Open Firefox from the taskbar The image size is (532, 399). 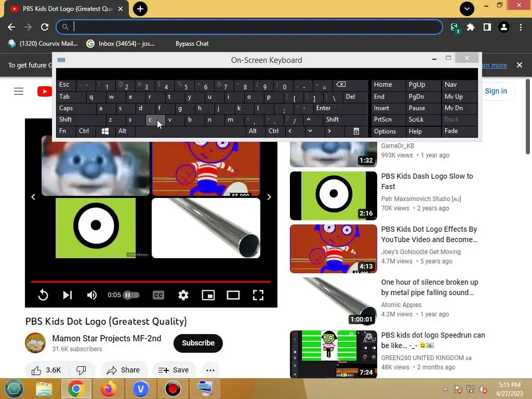click(x=109, y=389)
